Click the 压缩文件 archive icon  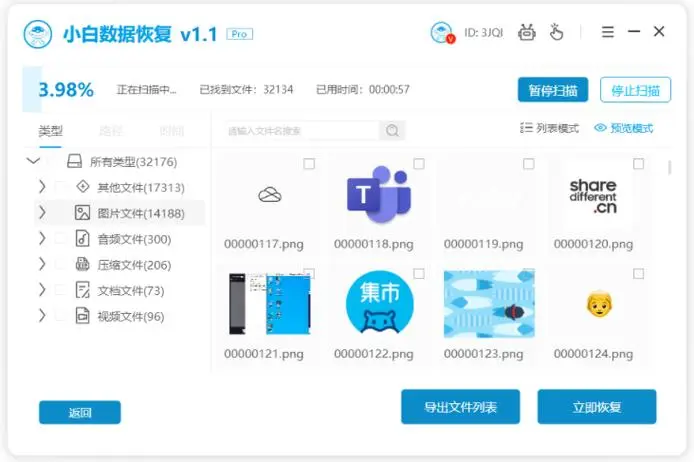(82, 264)
